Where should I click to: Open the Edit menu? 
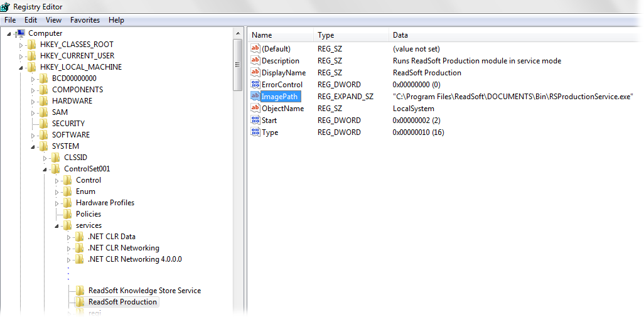click(31, 20)
